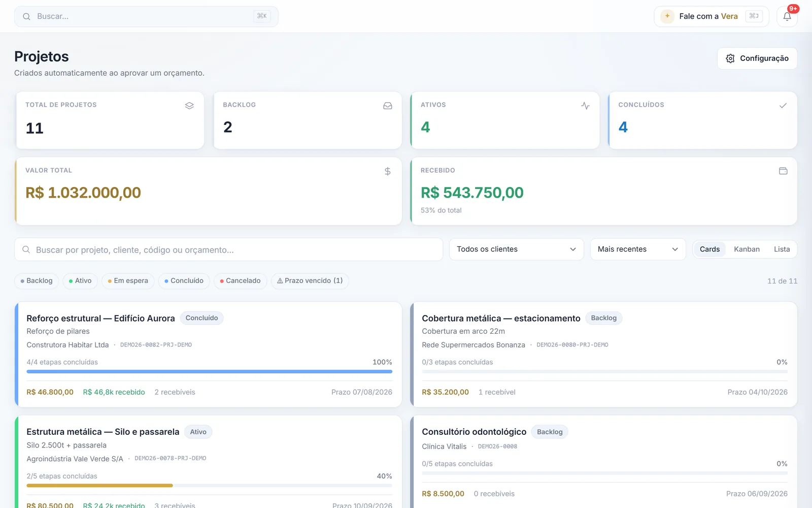Screen dimensions: 812x508
Task: Click the R$ 1.032.000,00 total value
Action: point(83,193)
